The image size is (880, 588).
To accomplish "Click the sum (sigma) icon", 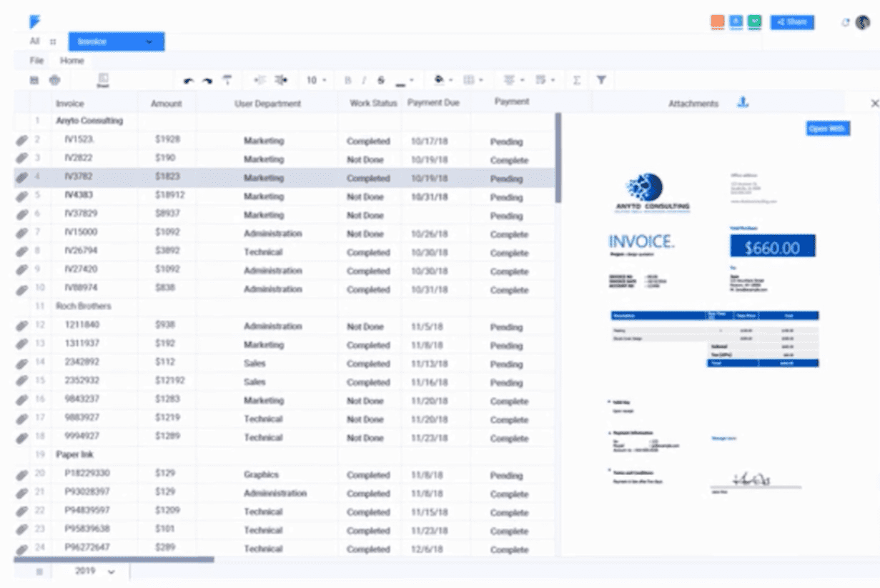I will point(577,81).
